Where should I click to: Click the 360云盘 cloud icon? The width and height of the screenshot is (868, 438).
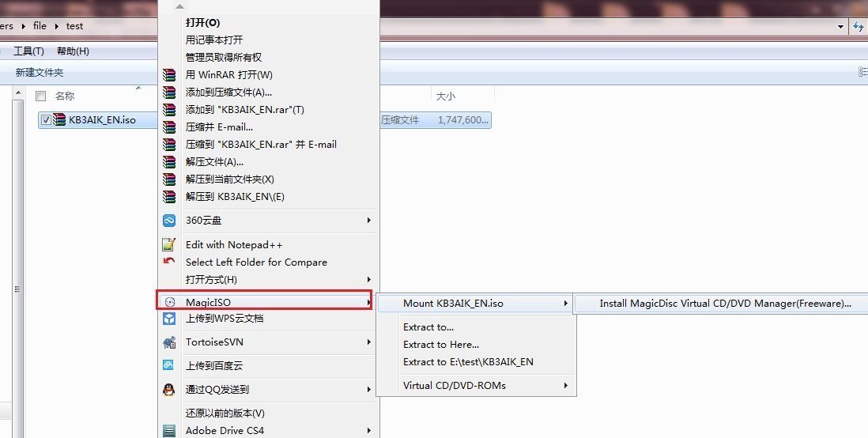(x=169, y=221)
